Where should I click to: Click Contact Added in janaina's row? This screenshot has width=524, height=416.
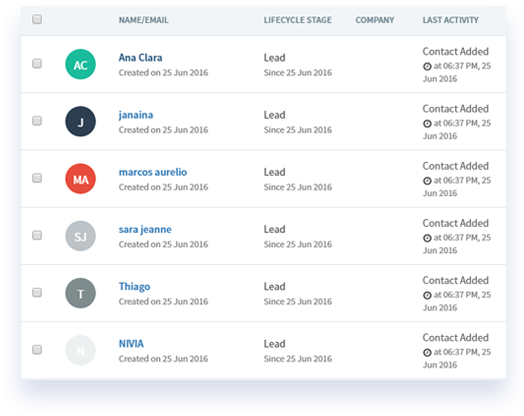click(455, 109)
